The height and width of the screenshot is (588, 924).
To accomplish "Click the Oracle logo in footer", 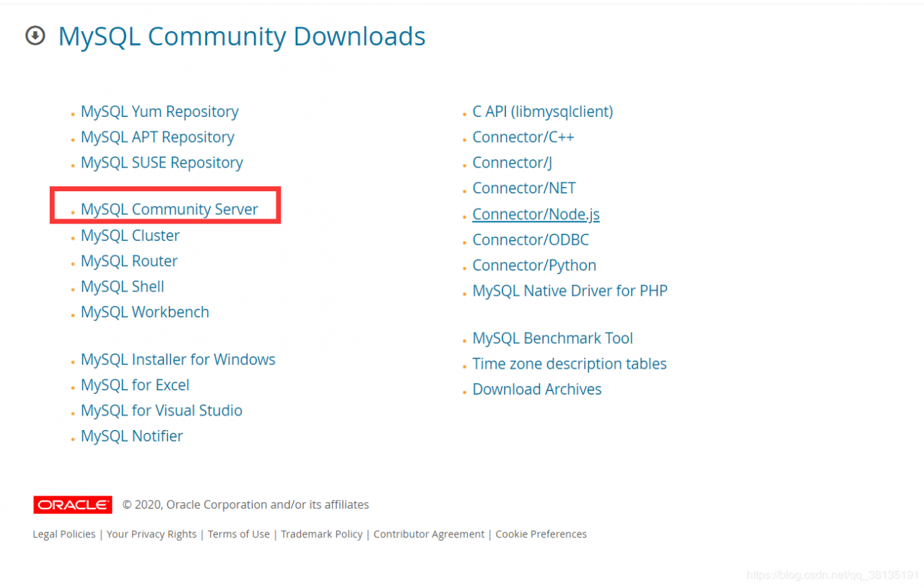I will (73, 505).
